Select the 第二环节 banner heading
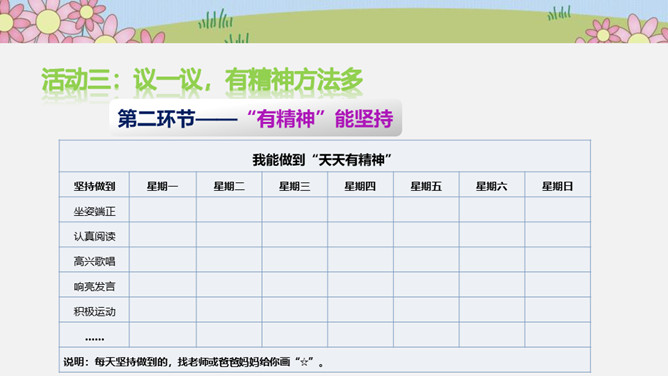This screenshot has width=668, height=376. coord(255,118)
